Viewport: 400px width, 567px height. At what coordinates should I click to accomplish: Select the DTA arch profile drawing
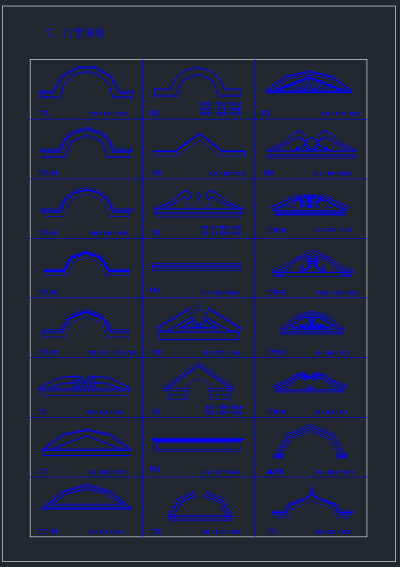[86, 82]
